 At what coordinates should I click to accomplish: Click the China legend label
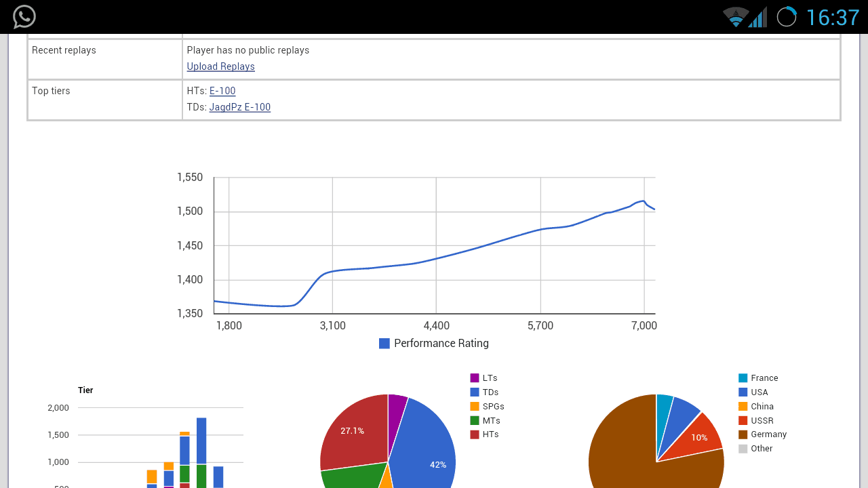click(762, 407)
